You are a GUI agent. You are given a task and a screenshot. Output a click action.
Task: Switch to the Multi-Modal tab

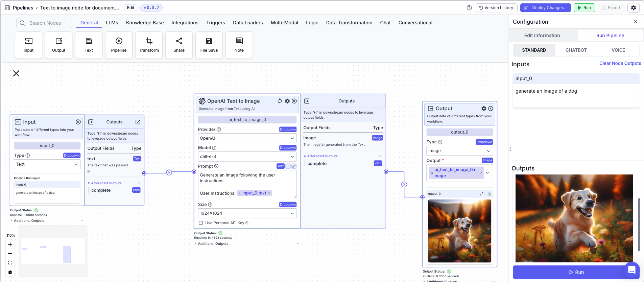284,23
